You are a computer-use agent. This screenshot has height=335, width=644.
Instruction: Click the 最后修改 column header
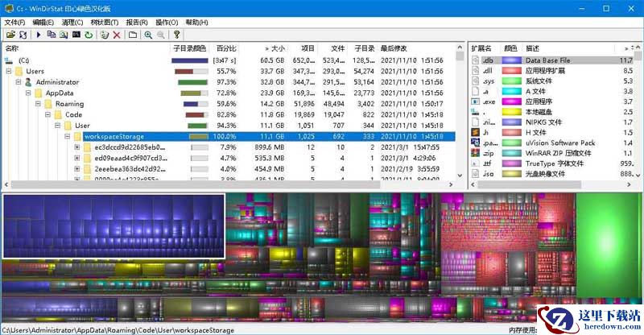394,48
